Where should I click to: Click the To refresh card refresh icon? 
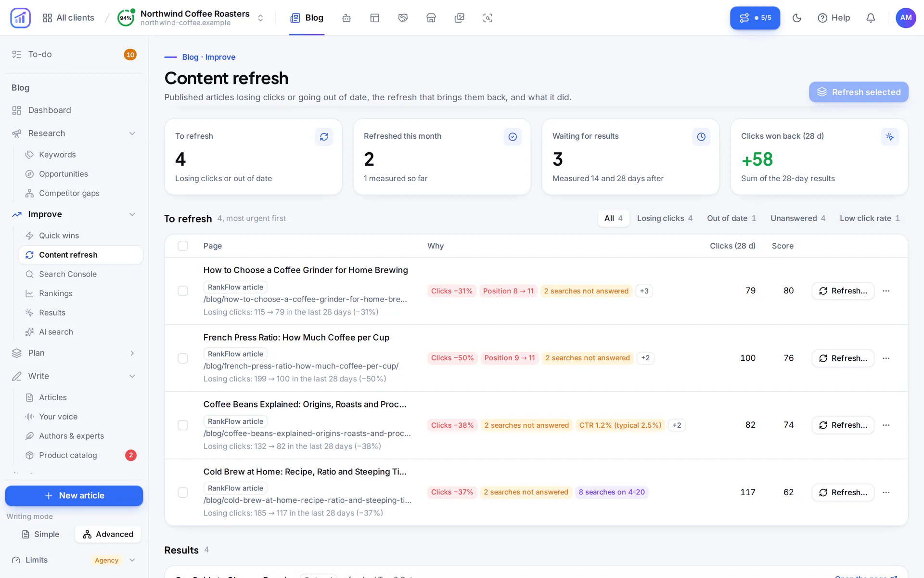(324, 137)
